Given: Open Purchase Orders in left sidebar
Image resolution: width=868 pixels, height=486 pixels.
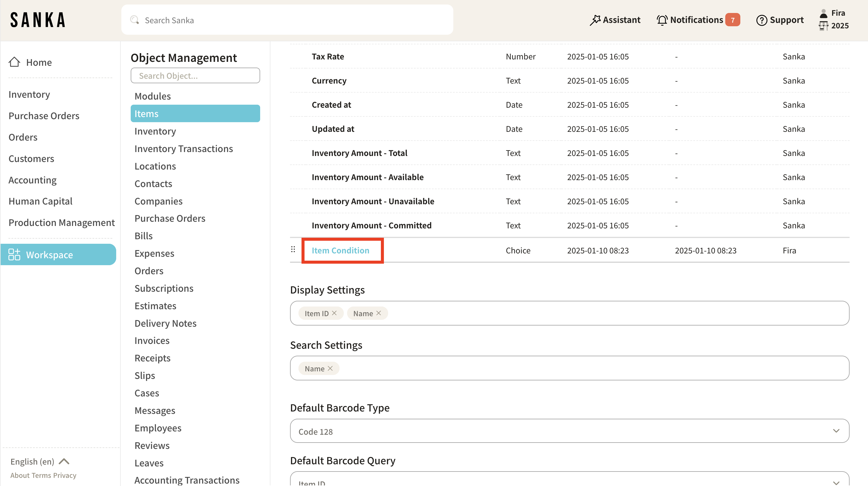Looking at the screenshot, I should tap(44, 116).
